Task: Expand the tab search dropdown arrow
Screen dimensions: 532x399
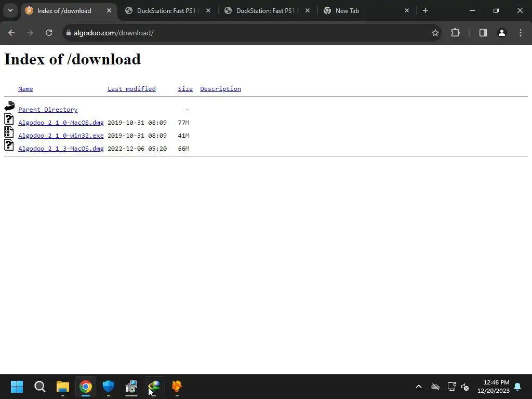Action: click(10, 10)
